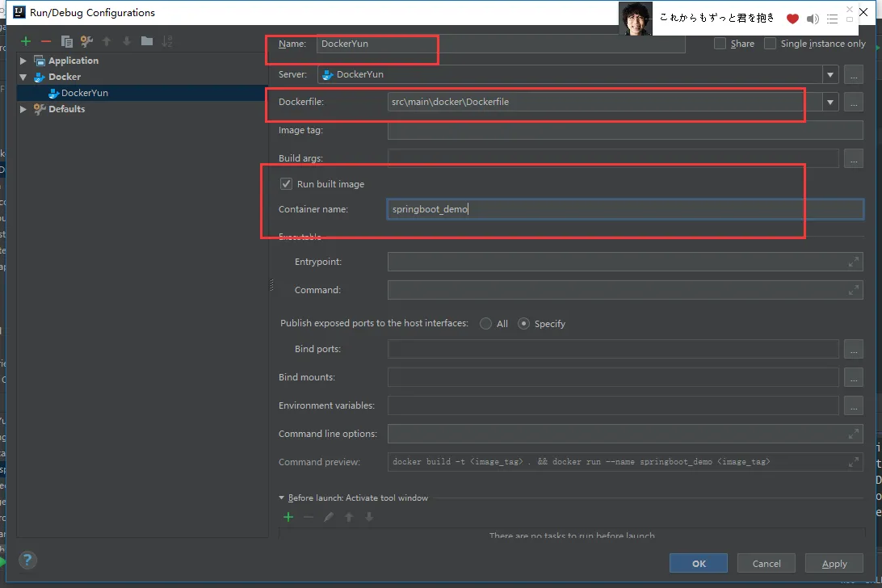
Task: Open help question mark icon
Action: pos(27,560)
